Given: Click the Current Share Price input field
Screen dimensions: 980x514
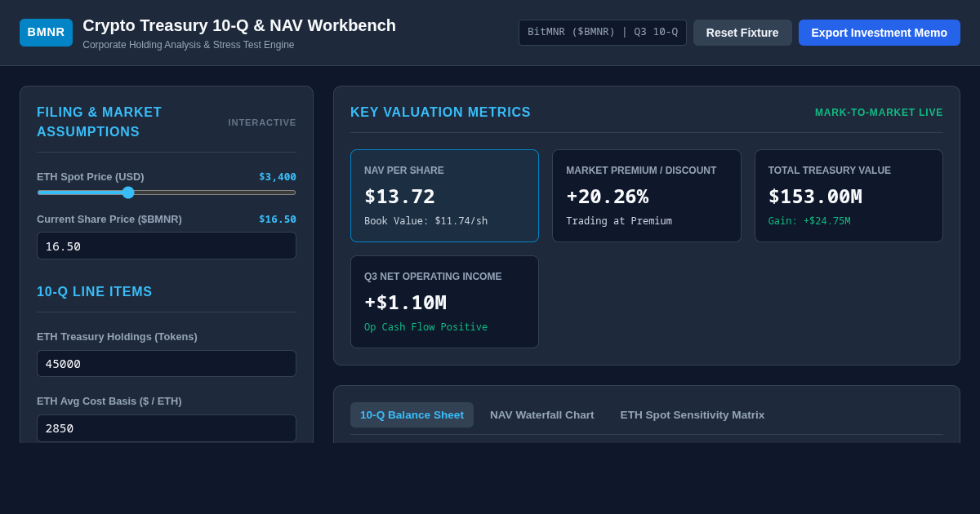Looking at the screenshot, I should (167, 246).
